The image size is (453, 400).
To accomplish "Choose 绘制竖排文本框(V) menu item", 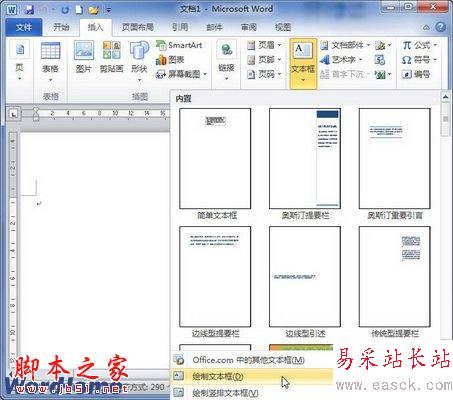I will point(252,393).
